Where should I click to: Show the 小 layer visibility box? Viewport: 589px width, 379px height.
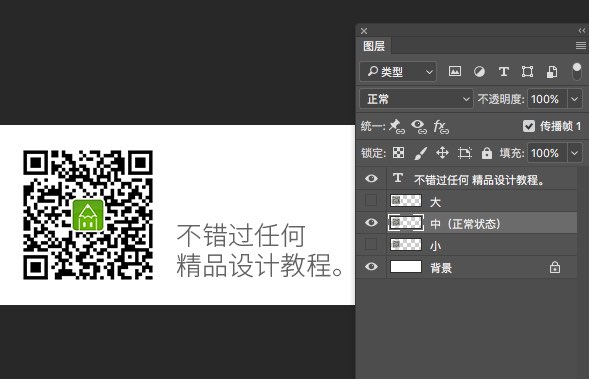click(x=371, y=244)
